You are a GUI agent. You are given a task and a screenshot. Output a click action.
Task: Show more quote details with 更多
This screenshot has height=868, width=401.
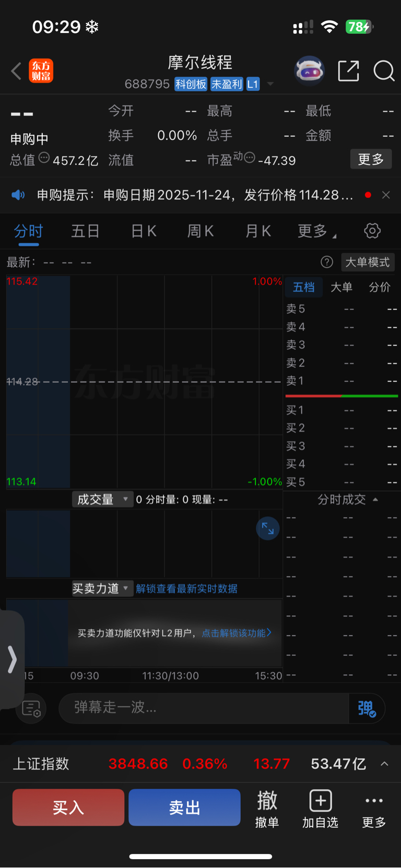[371, 159]
